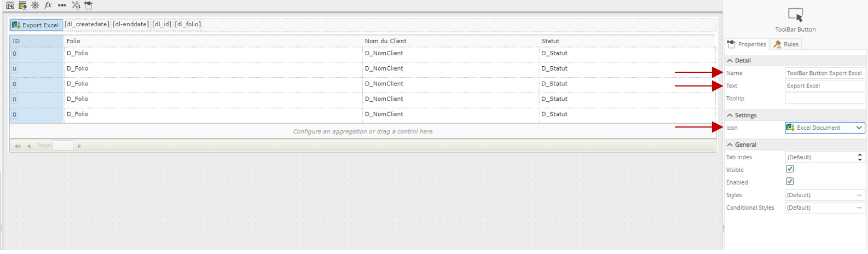The width and height of the screenshot is (868, 254).
Task: Switch to the Rules tab
Action: (786, 44)
